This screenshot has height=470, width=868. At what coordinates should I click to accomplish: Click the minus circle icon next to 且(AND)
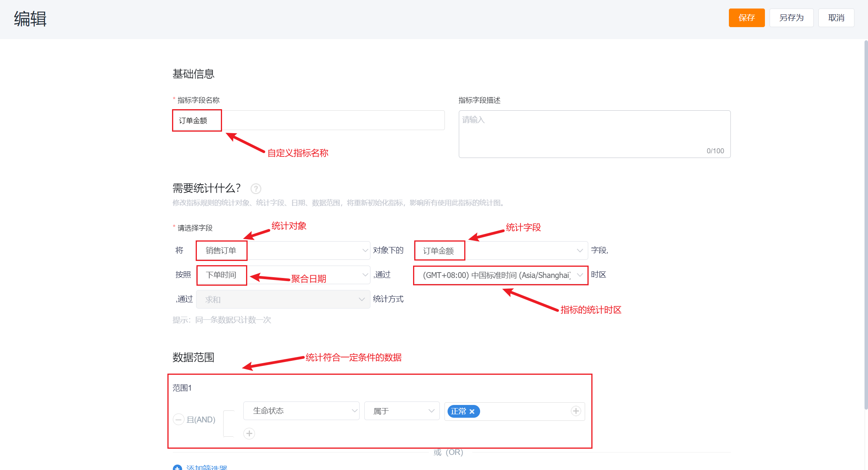178,419
